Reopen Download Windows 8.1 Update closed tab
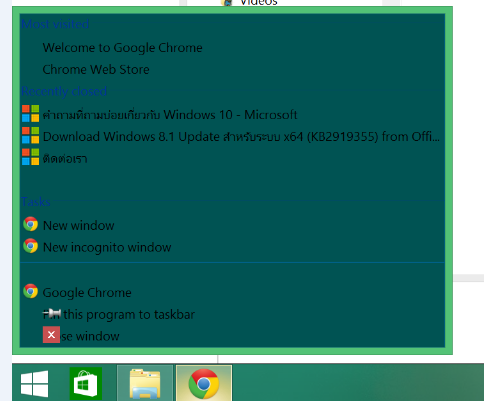 pyautogui.click(x=232, y=137)
